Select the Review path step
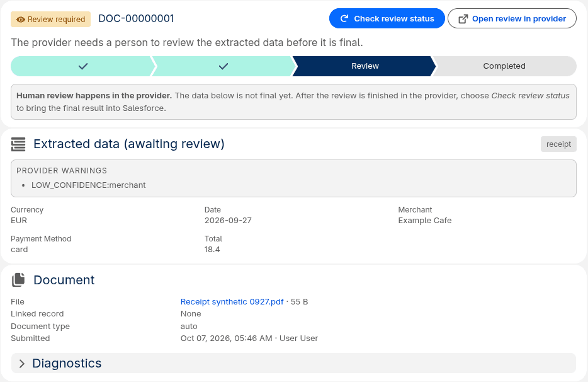This screenshot has width=588, height=382. coord(365,66)
